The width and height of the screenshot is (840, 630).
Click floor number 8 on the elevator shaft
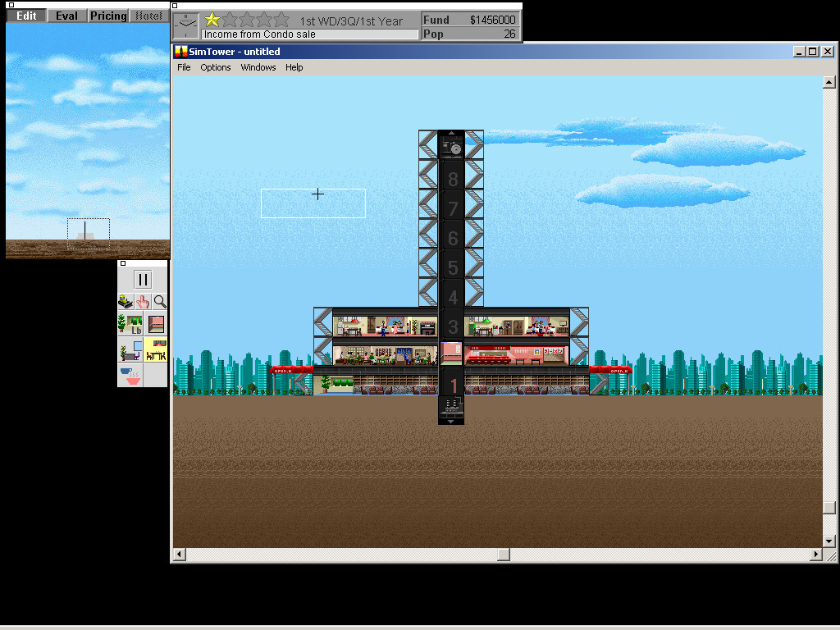point(453,179)
